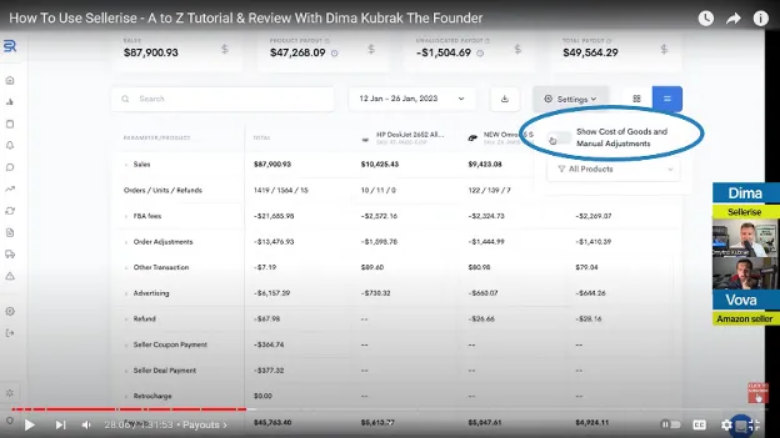The height and width of the screenshot is (438, 780).
Task: Open the sidebar gear settings icon
Action: (10, 311)
